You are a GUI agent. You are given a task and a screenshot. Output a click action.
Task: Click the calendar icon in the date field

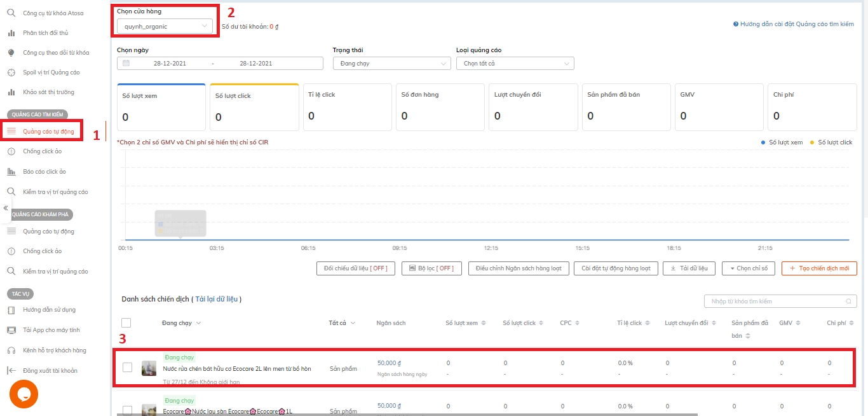pos(126,64)
